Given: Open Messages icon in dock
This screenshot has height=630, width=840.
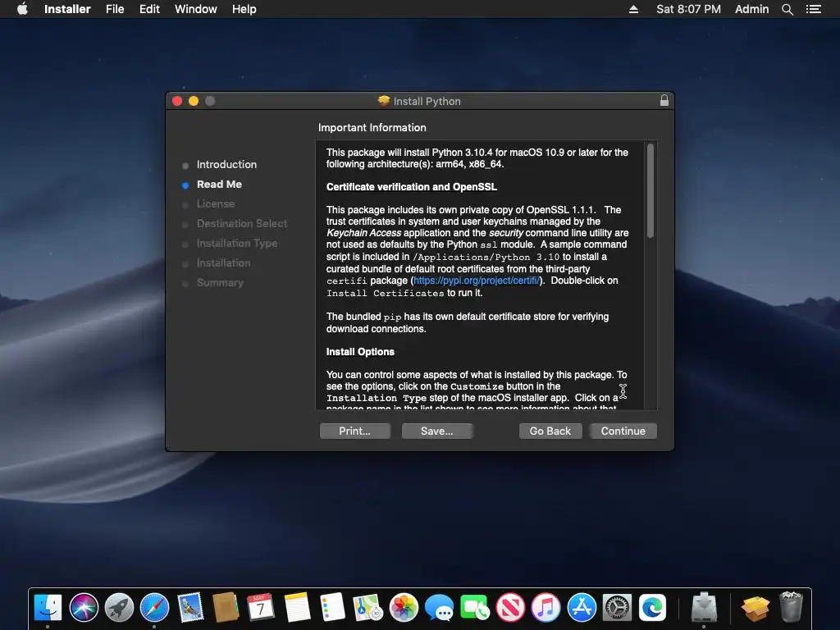Looking at the screenshot, I should [439, 608].
